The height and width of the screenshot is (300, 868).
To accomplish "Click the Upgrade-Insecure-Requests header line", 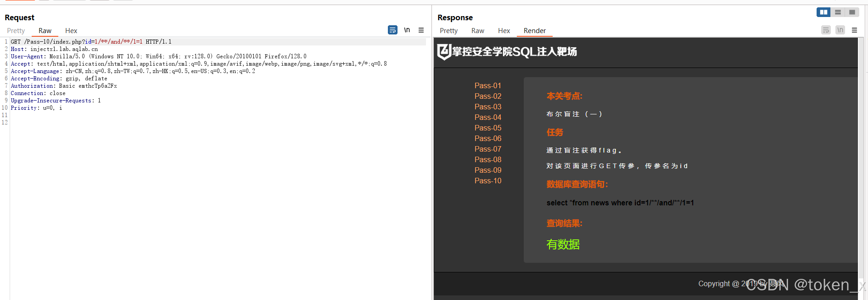I will tap(56, 101).
